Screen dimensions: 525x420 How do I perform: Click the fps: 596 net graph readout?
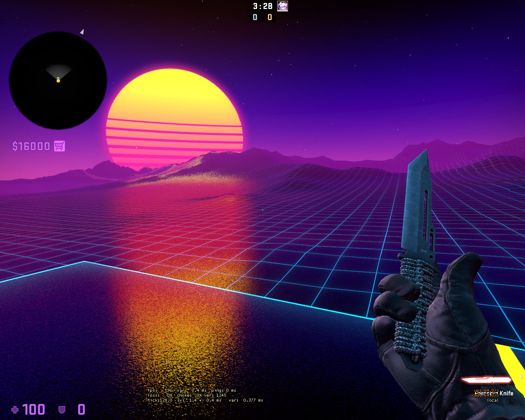(160, 390)
